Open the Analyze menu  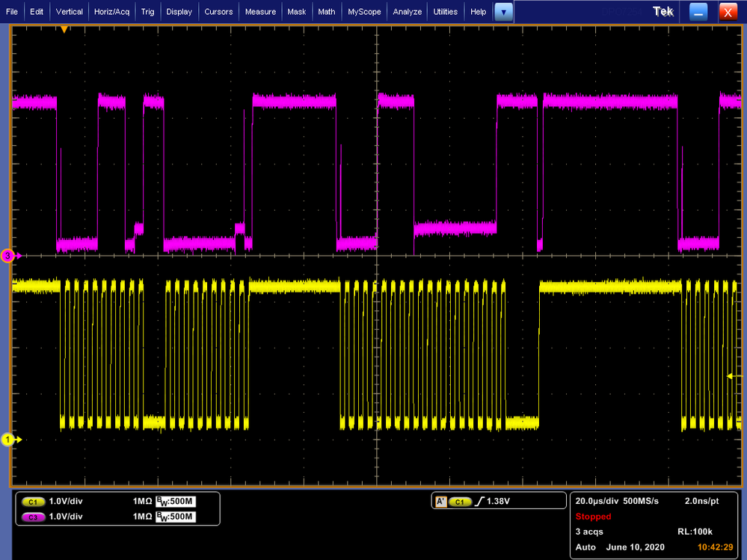pos(407,11)
